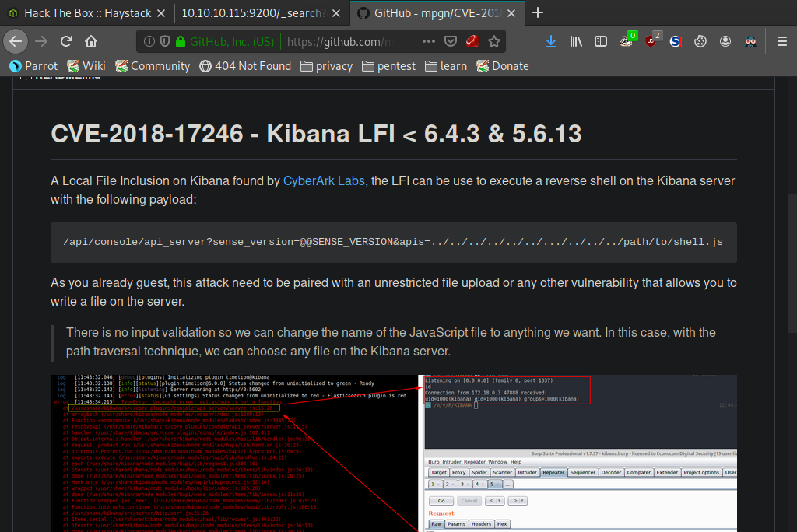Image resolution: width=797 pixels, height=532 pixels.
Task: Click the page vertical scrollbar
Action: pyautogui.click(x=792, y=263)
